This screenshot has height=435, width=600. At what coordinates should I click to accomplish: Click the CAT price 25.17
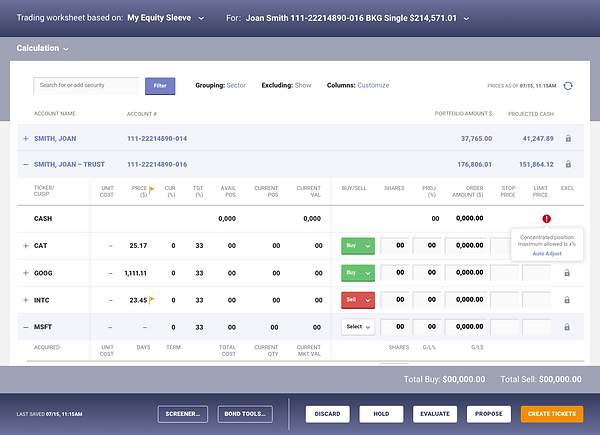click(138, 246)
